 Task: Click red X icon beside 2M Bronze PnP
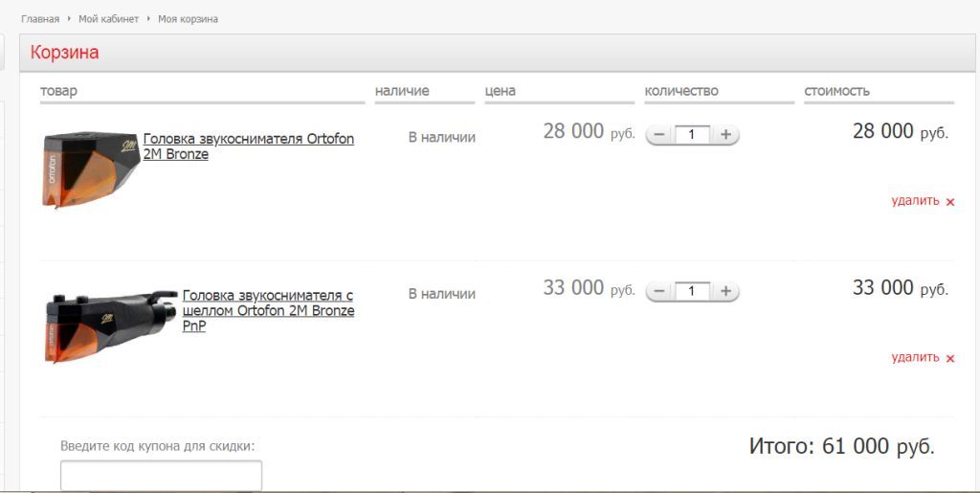click(x=950, y=358)
